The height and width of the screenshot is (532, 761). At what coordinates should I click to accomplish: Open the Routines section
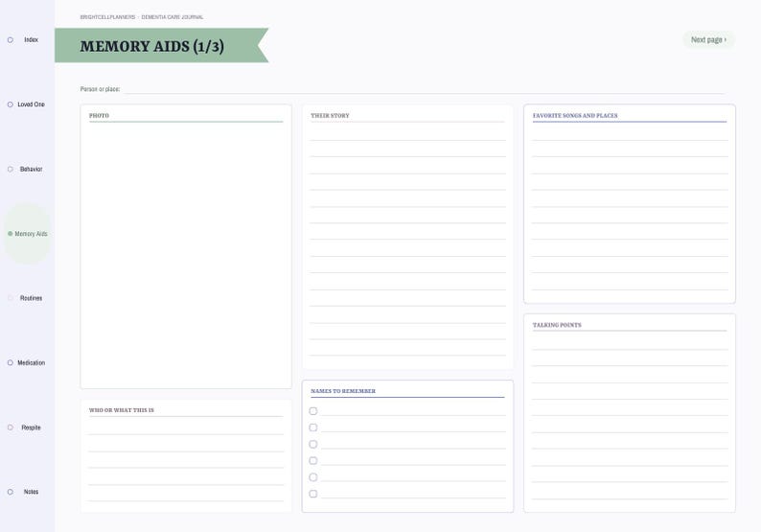[x=27, y=298]
